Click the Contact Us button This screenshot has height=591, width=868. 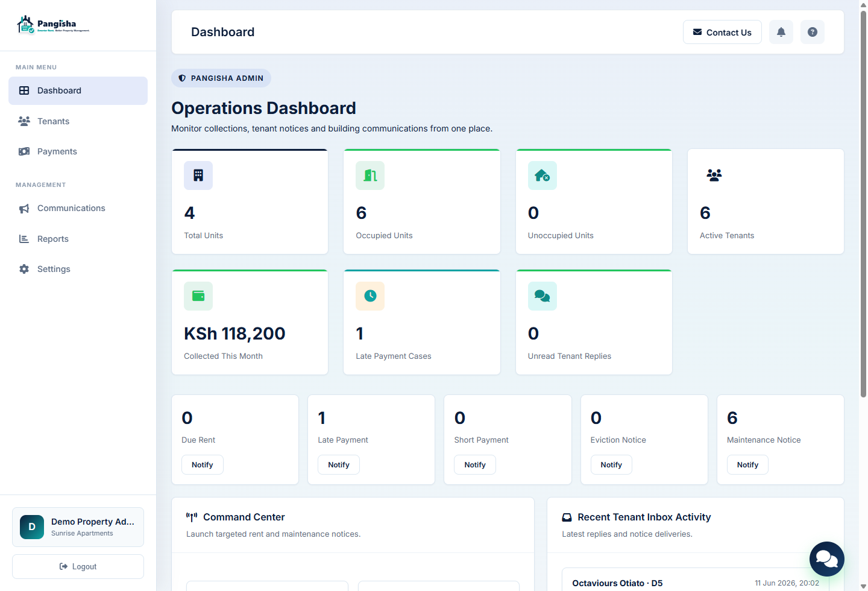tap(722, 32)
